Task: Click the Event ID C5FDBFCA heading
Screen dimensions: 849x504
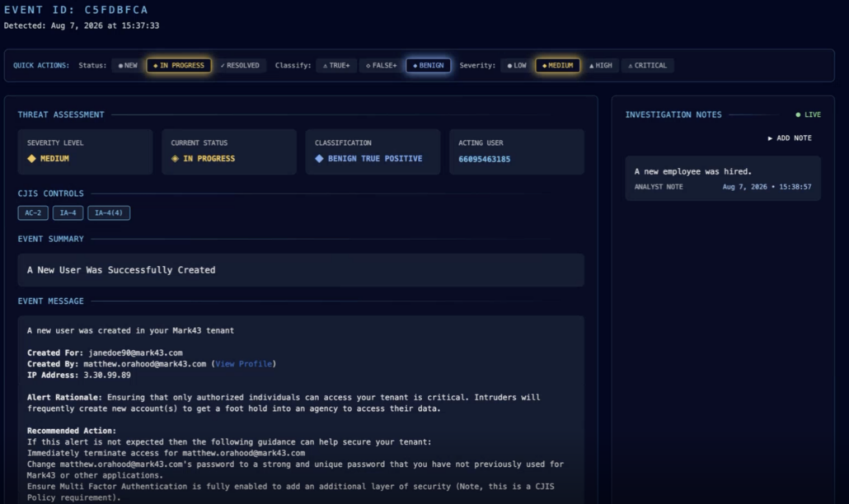Action: [x=75, y=10]
